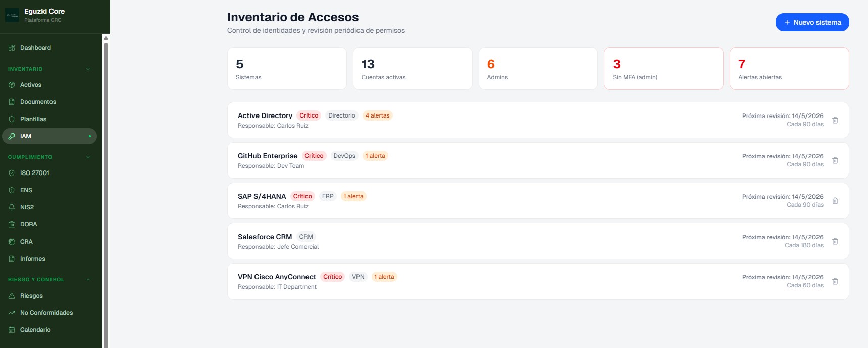Click the Dashboard grid icon in sidebar
Screen dimensions: 868x348
(12, 48)
